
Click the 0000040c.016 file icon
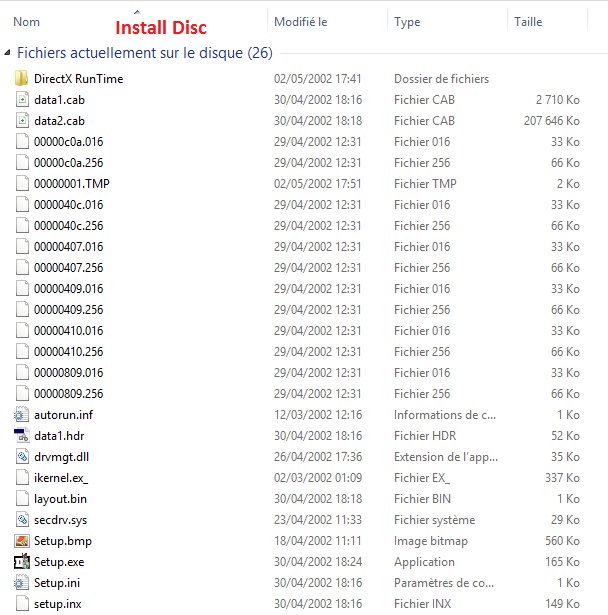pos(22,204)
